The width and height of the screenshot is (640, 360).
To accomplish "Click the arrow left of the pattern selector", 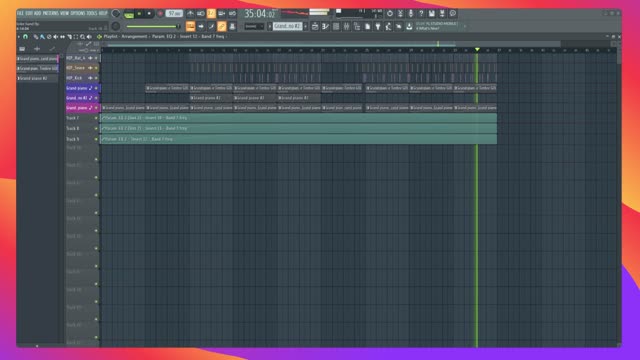I will 270,27.
